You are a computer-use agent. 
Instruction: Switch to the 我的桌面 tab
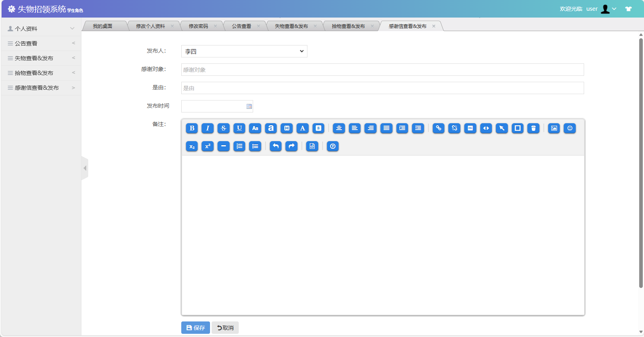click(103, 26)
